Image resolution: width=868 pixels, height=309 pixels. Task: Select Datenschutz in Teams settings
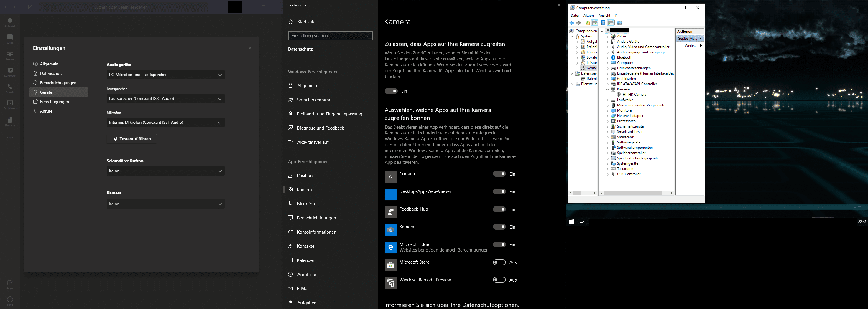click(59, 73)
